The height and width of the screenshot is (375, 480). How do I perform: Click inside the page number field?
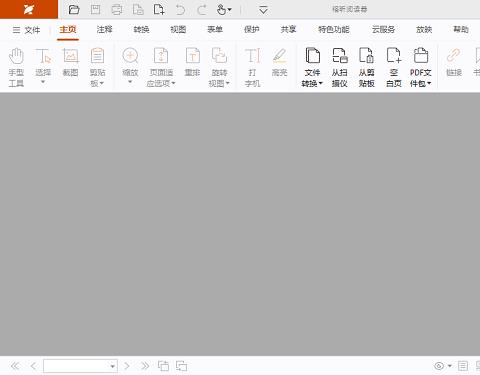click(x=76, y=366)
